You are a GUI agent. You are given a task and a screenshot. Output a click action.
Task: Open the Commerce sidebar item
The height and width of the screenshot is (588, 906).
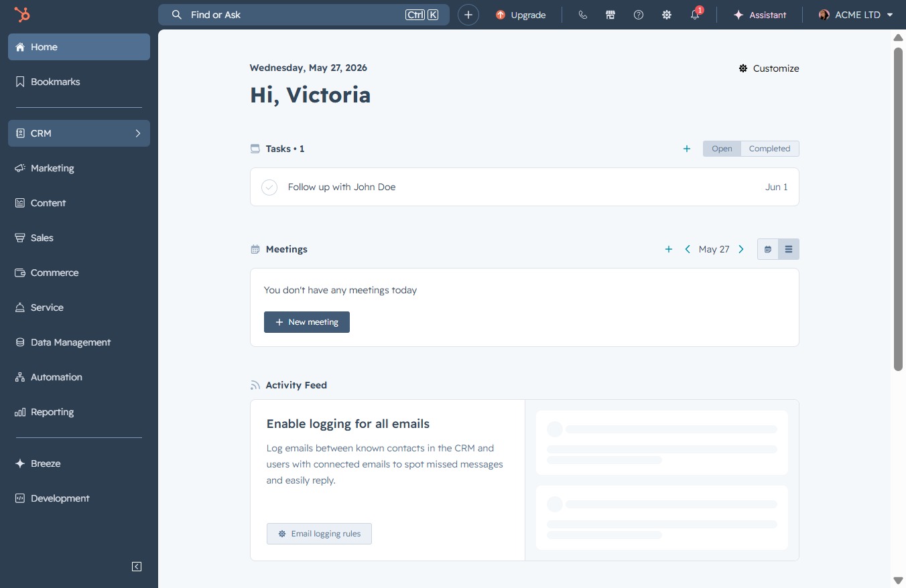pyautogui.click(x=79, y=273)
